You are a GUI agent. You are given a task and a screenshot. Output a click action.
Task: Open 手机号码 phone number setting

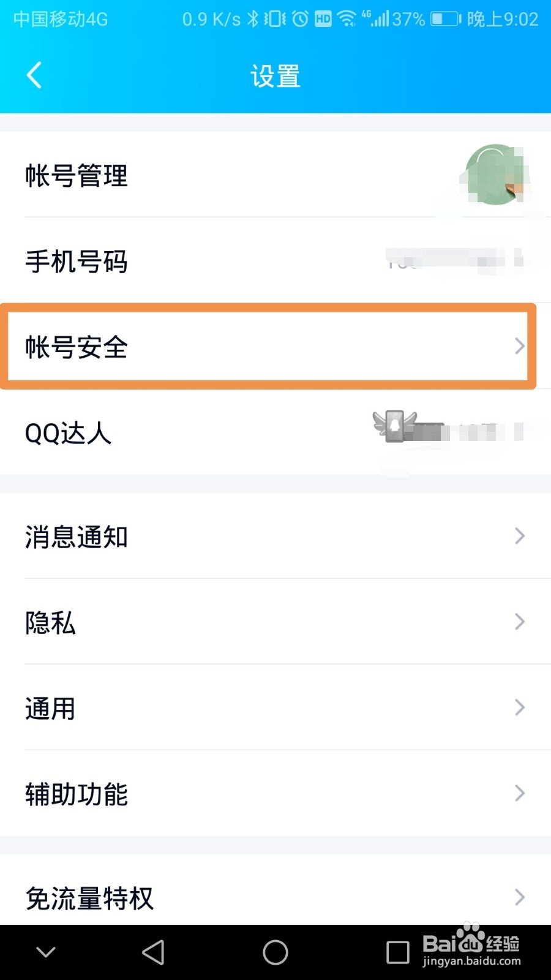pos(77,262)
